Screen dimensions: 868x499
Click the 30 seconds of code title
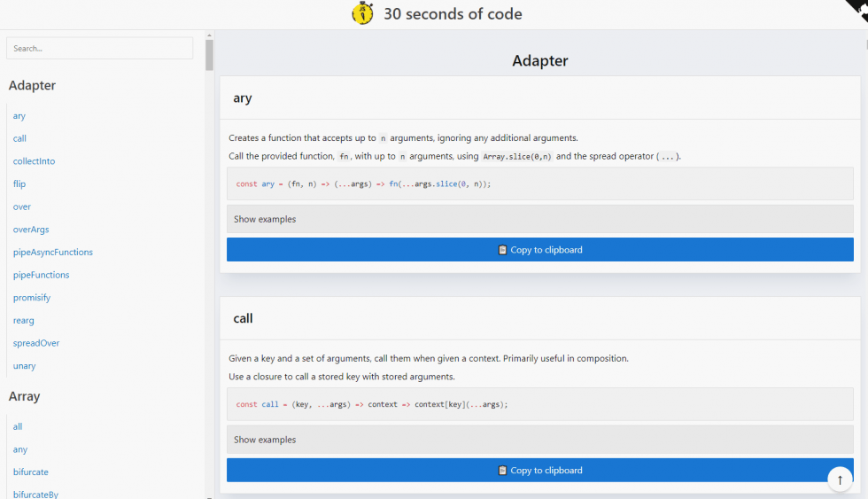453,14
